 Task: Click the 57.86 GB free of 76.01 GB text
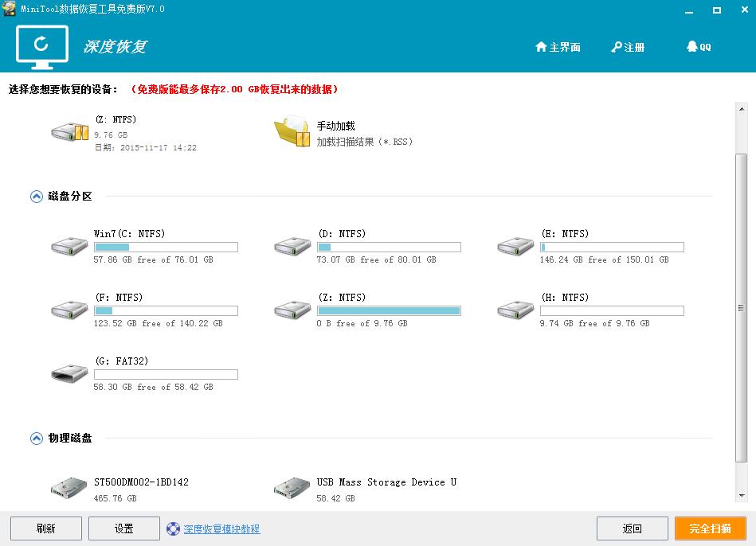153,259
